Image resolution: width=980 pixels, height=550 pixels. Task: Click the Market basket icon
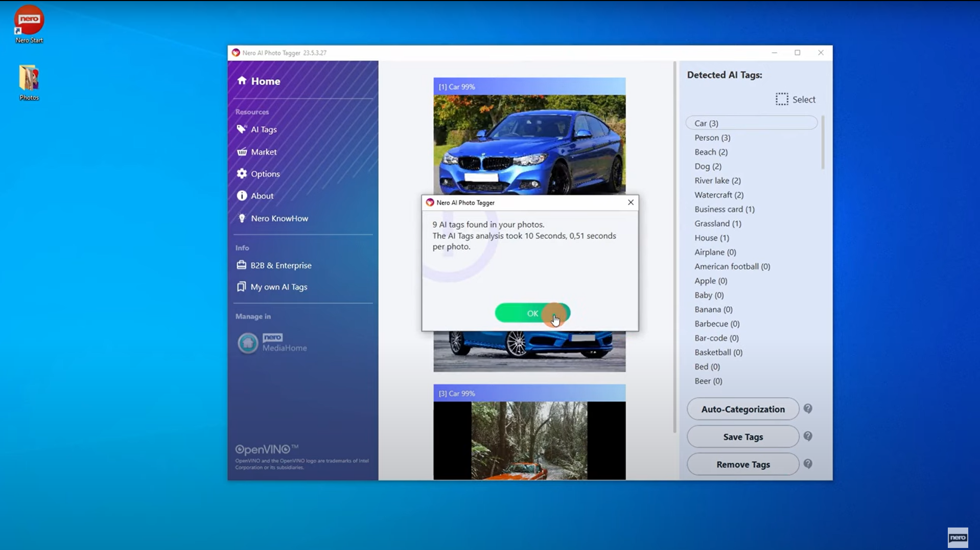point(242,152)
